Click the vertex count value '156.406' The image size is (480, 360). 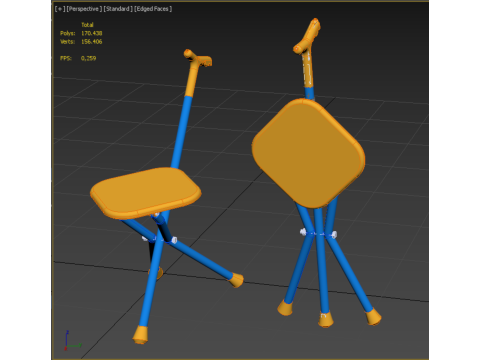click(92, 42)
